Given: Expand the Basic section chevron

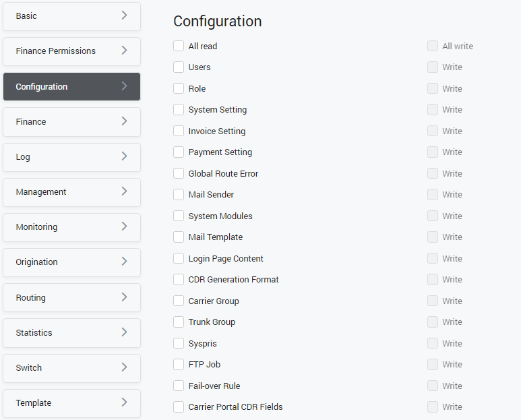Looking at the screenshot, I should (124, 16).
